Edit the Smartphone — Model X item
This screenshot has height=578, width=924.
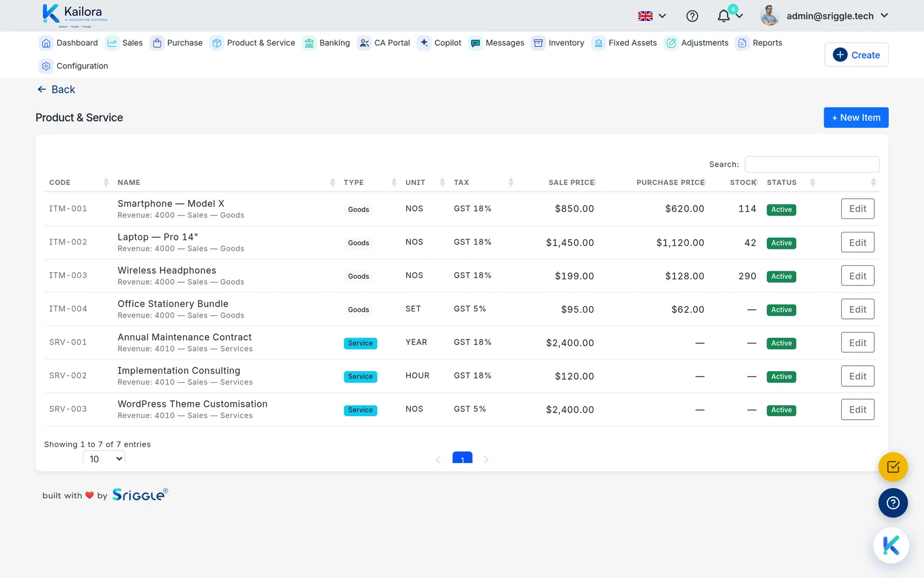click(x=858, y=209)
